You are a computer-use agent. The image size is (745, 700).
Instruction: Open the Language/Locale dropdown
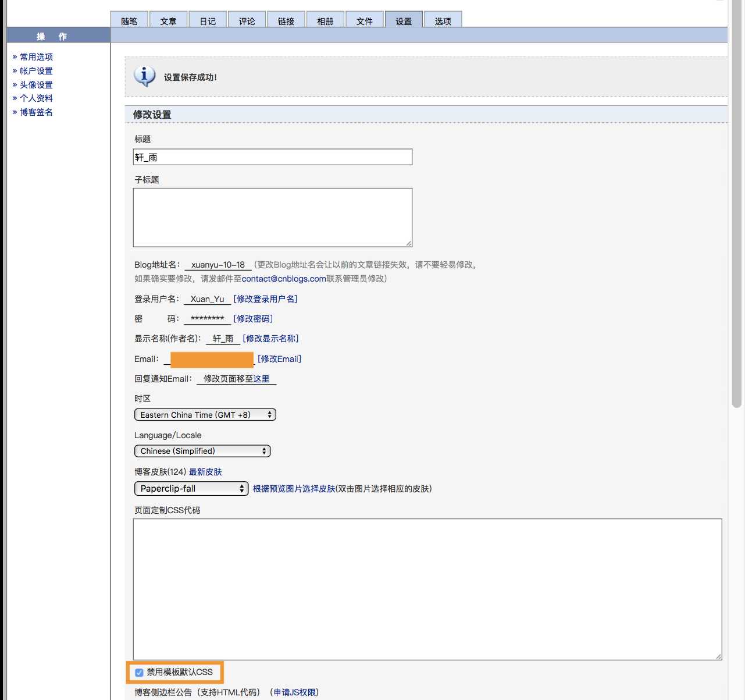coord(202,451)
